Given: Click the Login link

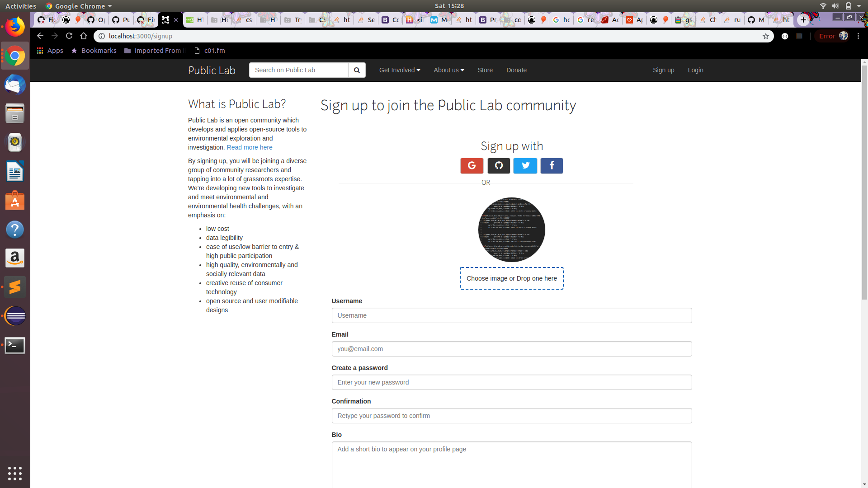Looking at the screenshot, I should [x=695, y=70].
